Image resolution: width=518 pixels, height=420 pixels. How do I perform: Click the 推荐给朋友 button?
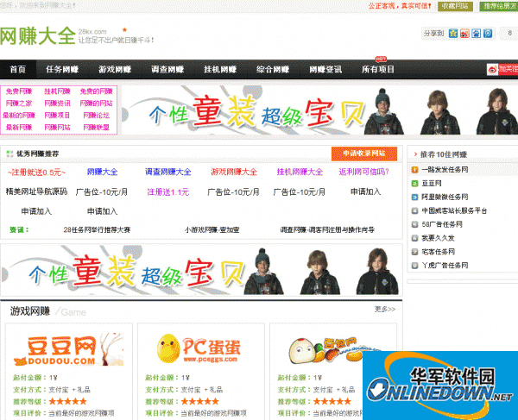tap(499, 6)
